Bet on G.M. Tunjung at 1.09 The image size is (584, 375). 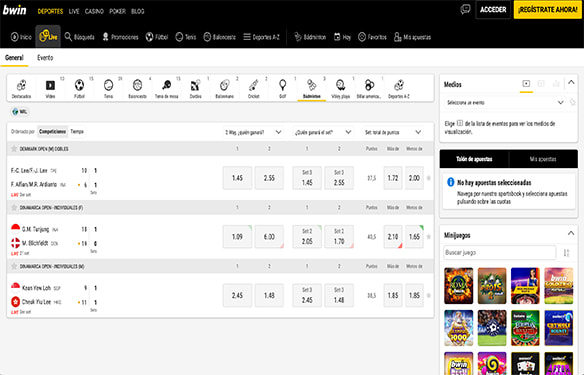237,237
